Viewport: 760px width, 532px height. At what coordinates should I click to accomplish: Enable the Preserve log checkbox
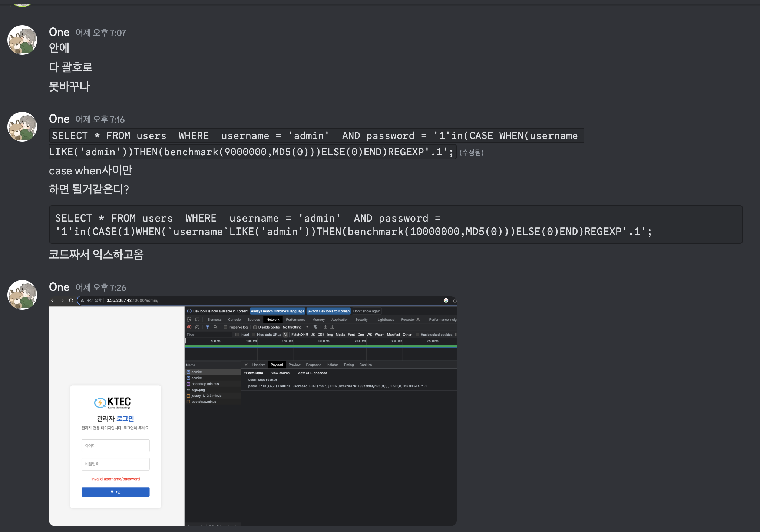225,327
